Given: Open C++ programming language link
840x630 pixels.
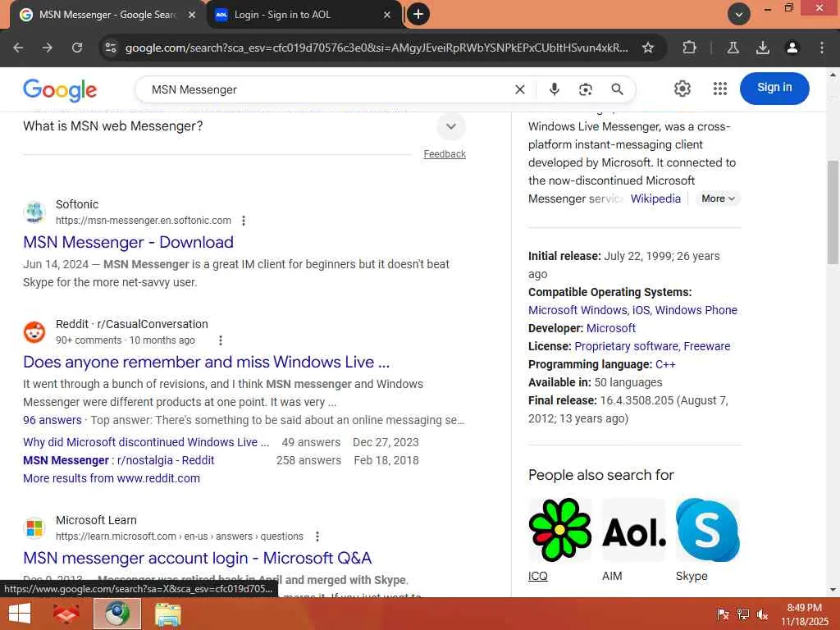Looking at the screenshot, I should 665,364.
